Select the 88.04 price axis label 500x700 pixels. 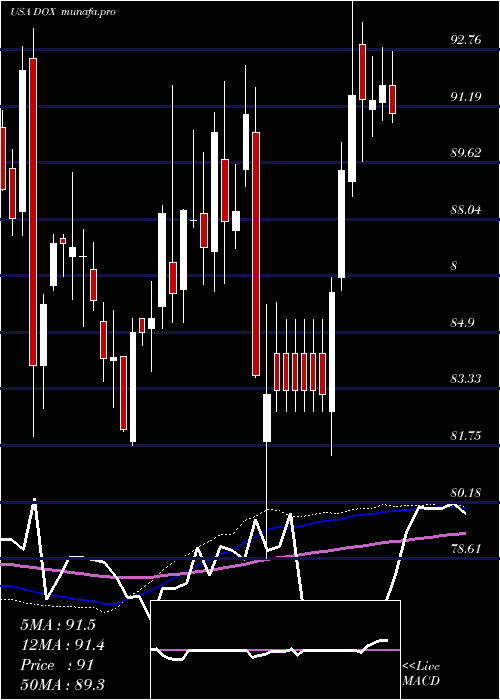coord(466,209)
